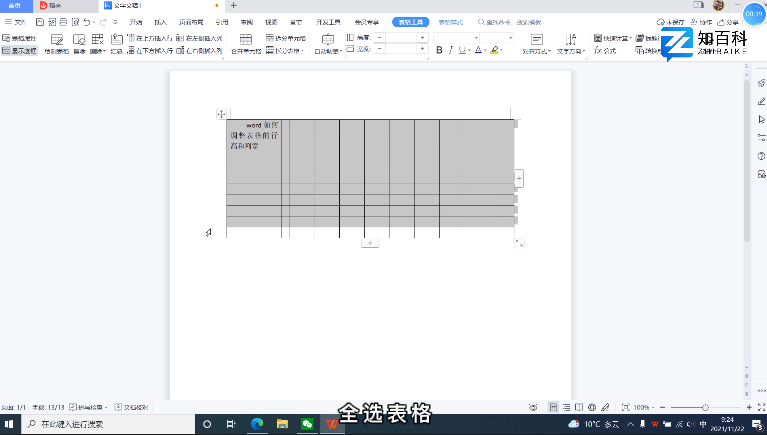Viewport: 767px width, 435px height.
Task: Insert a row above
Action: (149, 38)
